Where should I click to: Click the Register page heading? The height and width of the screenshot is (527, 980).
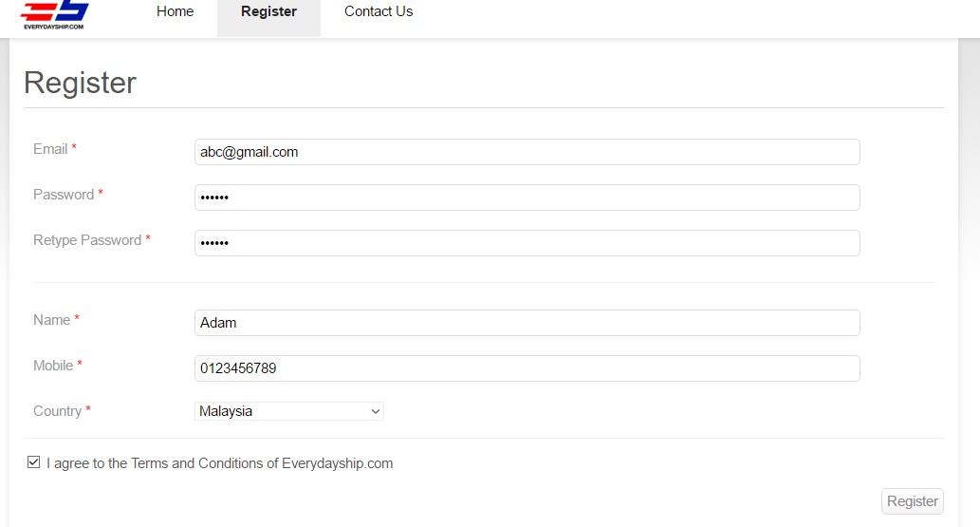pyautogui.click(x=80, y=83)
